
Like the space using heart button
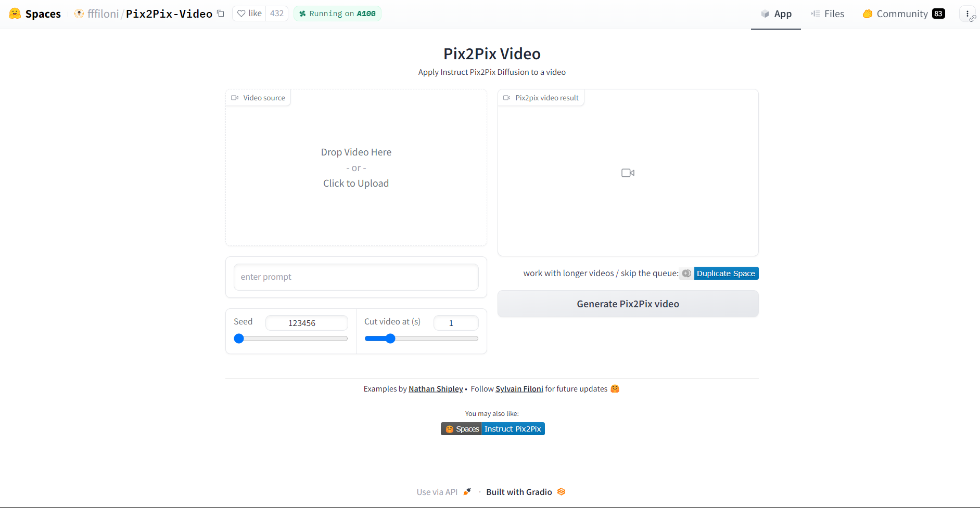pyautogui.click(x=249, y=14)
